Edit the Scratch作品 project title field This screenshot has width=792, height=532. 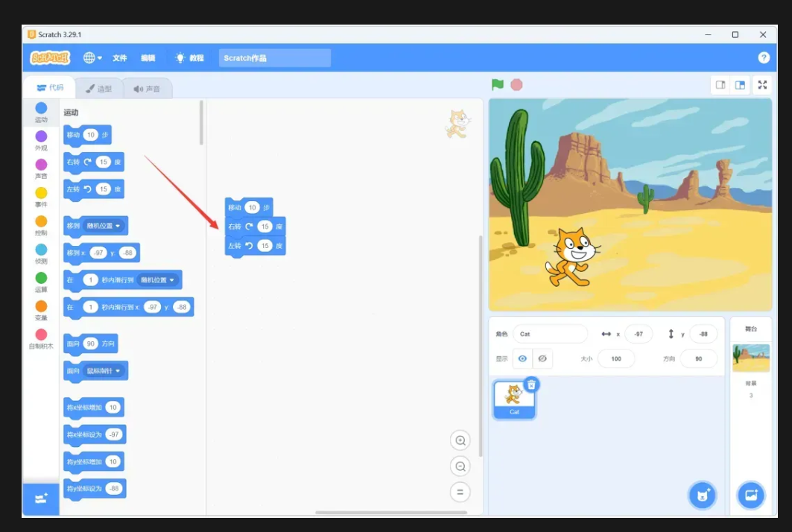275,57
